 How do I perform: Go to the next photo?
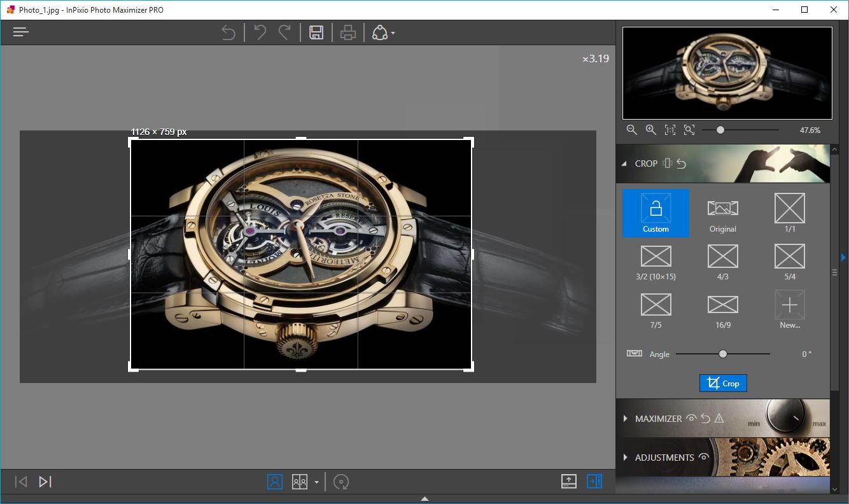point(45,482)
